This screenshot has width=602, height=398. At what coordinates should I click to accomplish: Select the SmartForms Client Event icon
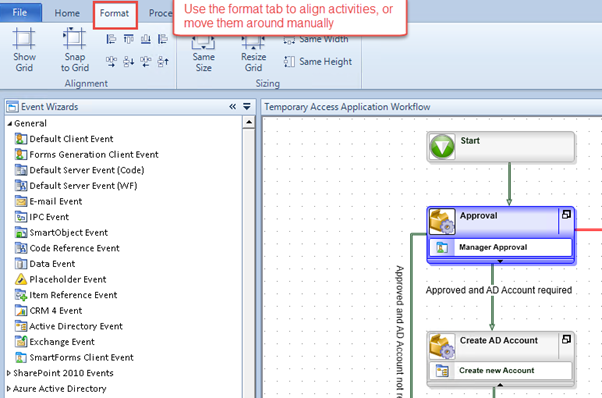[x=21, y=357]
